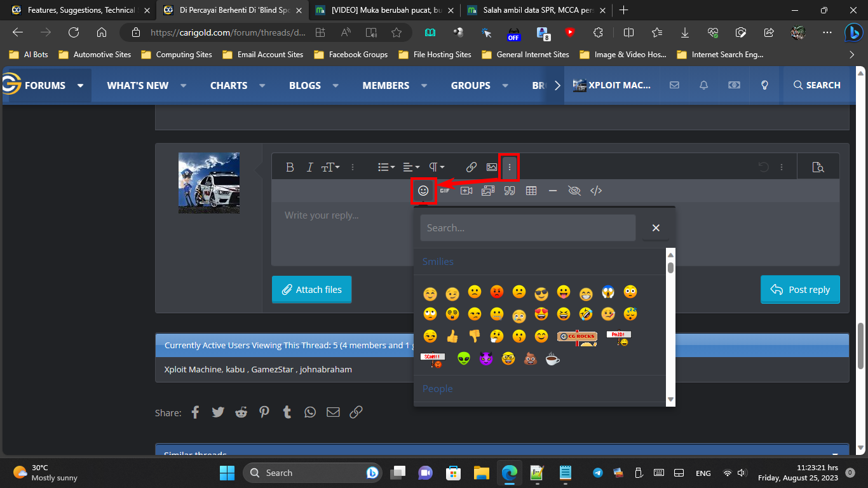This screenshot has height=488, width=868.
Task: Insert media video icon
Action: (466, 190)
